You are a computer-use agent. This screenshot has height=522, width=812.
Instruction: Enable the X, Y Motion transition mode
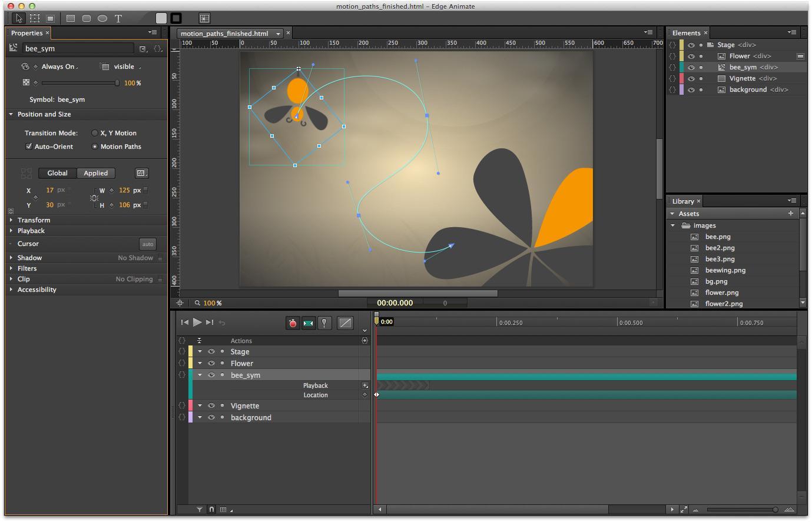click(x=94, y=133)
